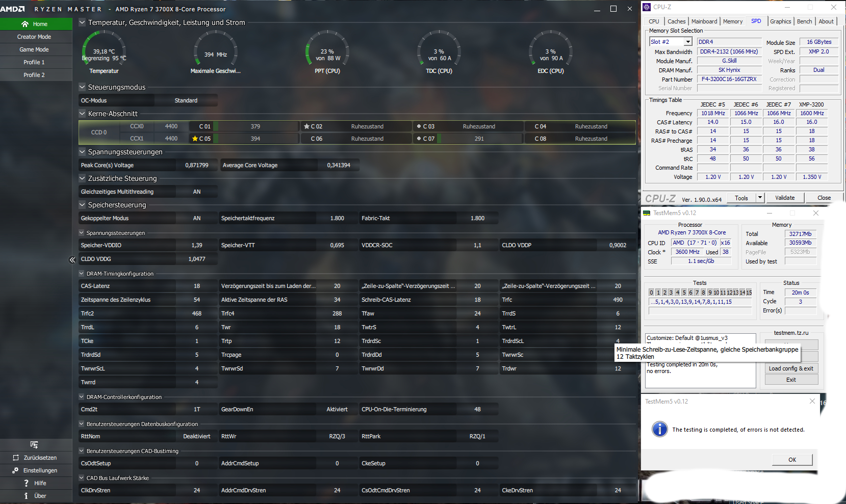Collapse Temperatur, Geschwindigkeit, Leistung section

point(82,22)
